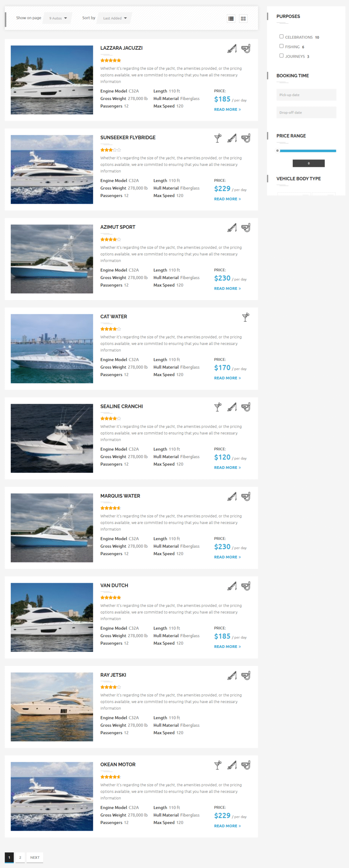Click the cocktail glass icon on Cat Water

coord(246,317)
